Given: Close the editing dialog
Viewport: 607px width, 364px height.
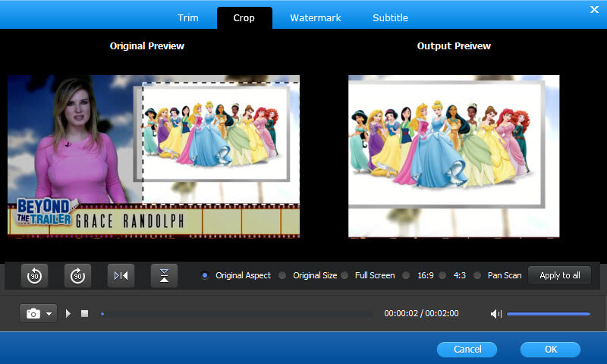Looking at the screenshot, I should click(594, 9).
